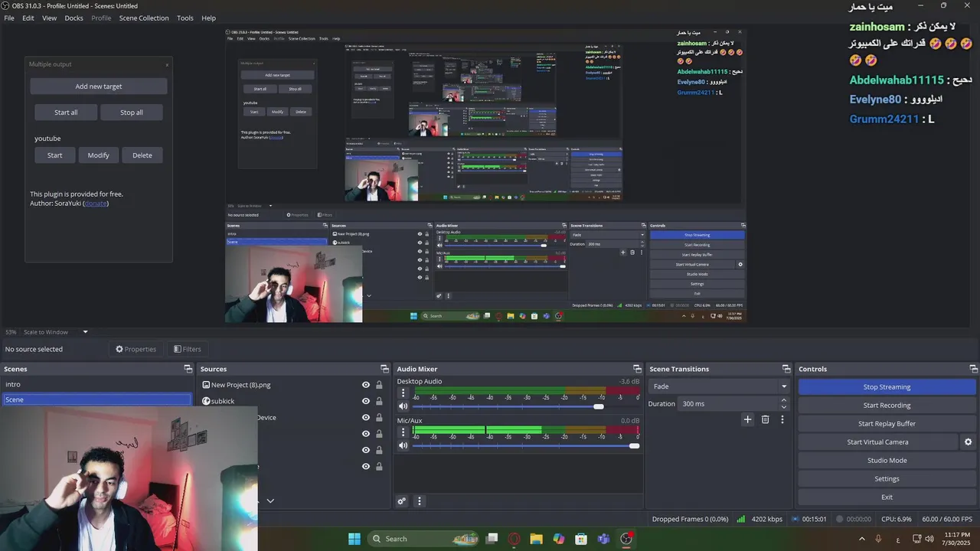Remove transition using the trash icon
The width and height of the screenshot is (980, 551).
[765, 419]
